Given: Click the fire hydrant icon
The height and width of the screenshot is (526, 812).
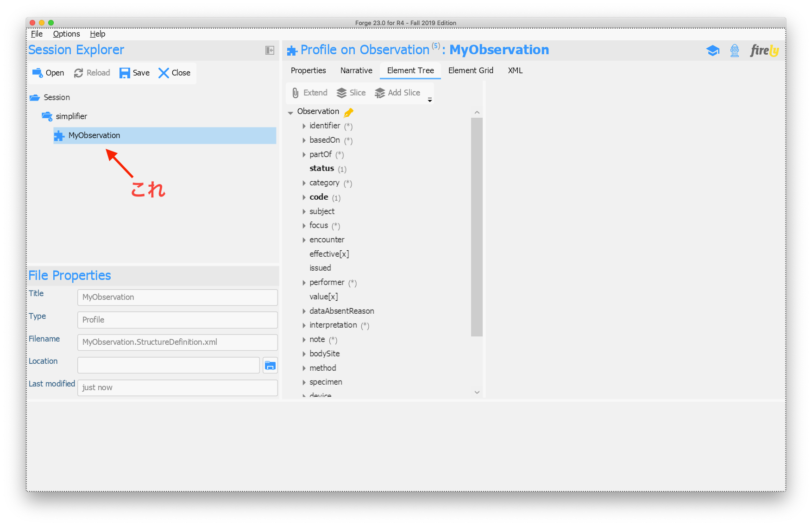Looking at the screenshot, I should click(x=735, y=51).
